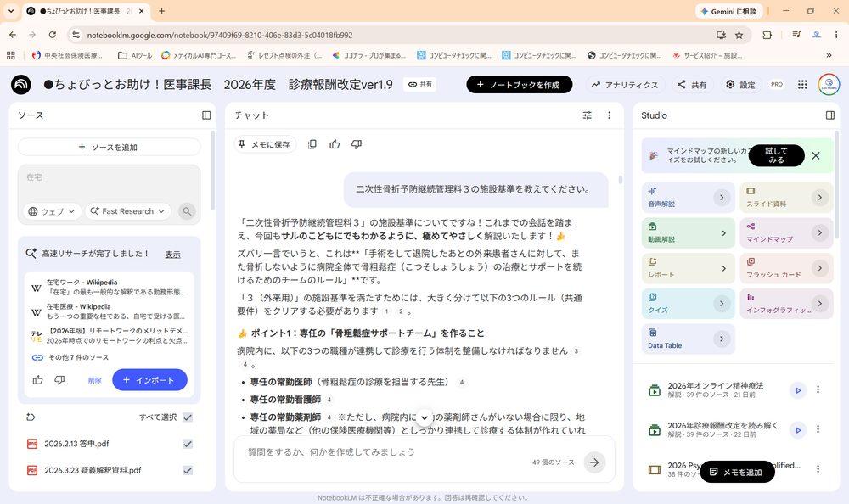Click 表示 link for research results
This screenshot has width=849, height=504.
point(172,255)
